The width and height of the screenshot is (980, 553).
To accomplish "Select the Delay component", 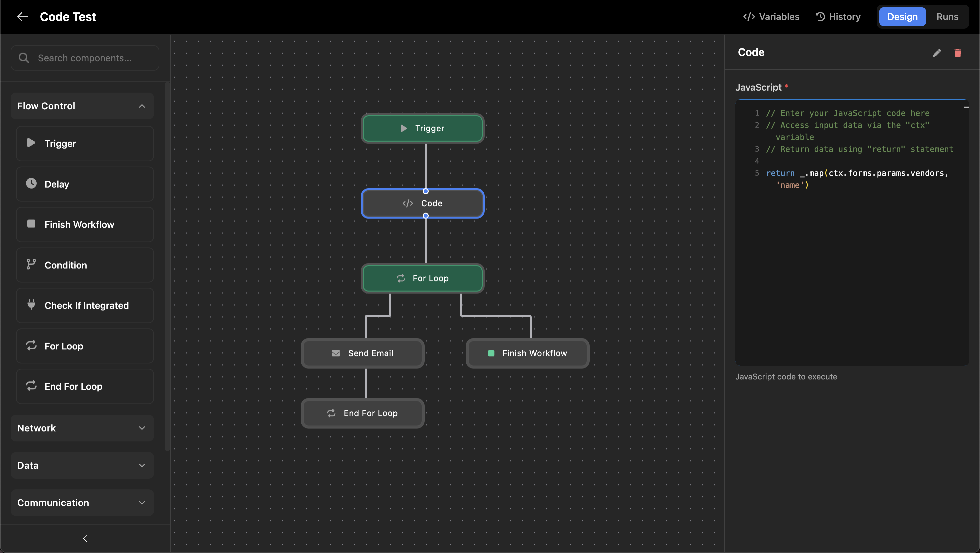I will pyautogui.click(x=85, y=184).
